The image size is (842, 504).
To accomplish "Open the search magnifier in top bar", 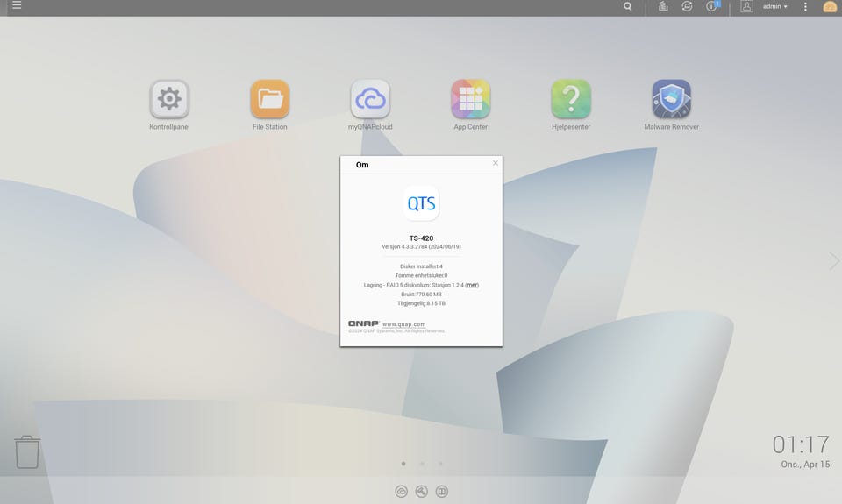I will coord(627,6).
